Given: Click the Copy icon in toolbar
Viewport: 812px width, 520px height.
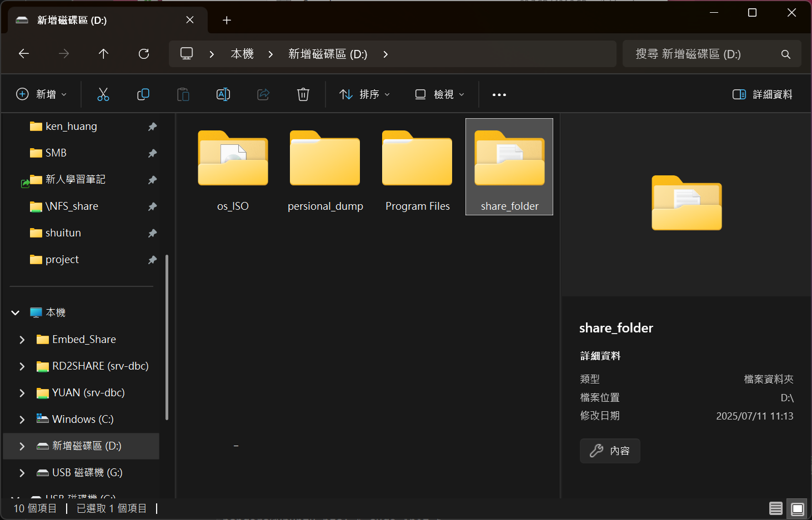Looking at the screenshot, I should [143, 94].
